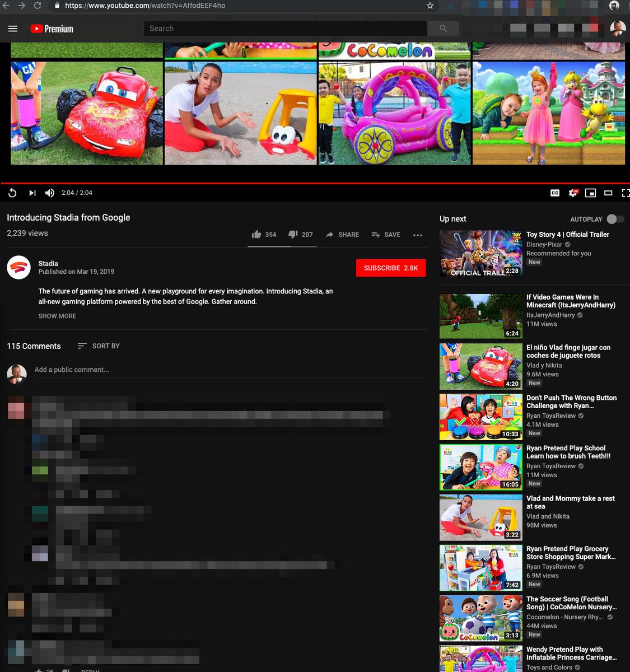
Task: Go to YouTube Premium home logo
Action: (x=52, y=29)
